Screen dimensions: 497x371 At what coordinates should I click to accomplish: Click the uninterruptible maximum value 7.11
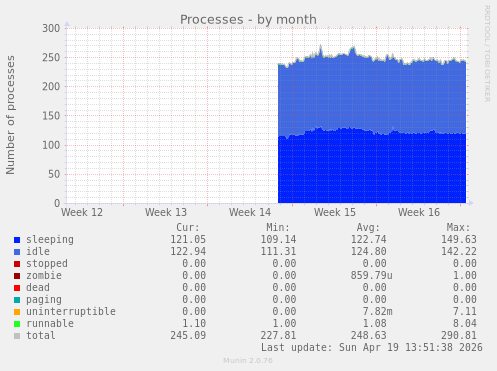pyautogui.click(x=465, y=312)
